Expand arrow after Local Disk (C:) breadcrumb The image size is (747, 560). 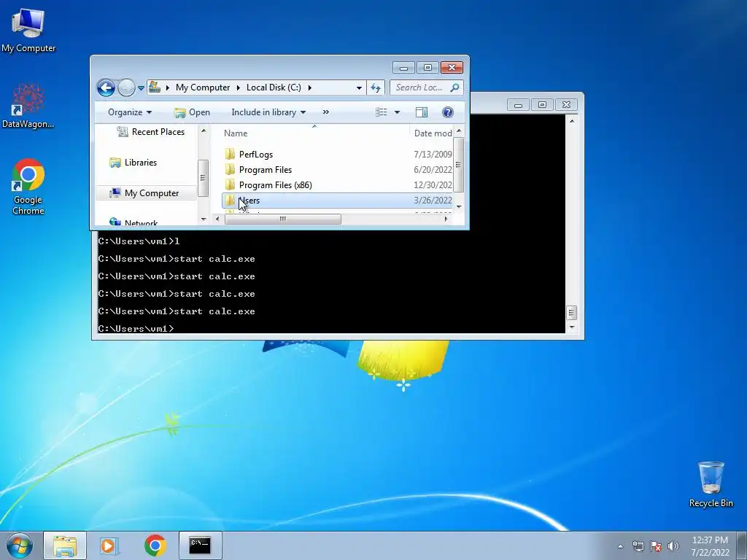coord(309,87)
